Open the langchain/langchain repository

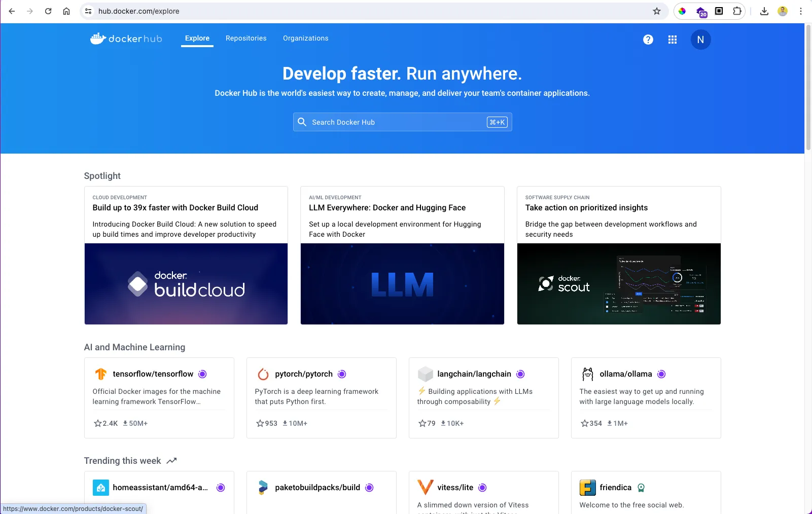(474, 374)
